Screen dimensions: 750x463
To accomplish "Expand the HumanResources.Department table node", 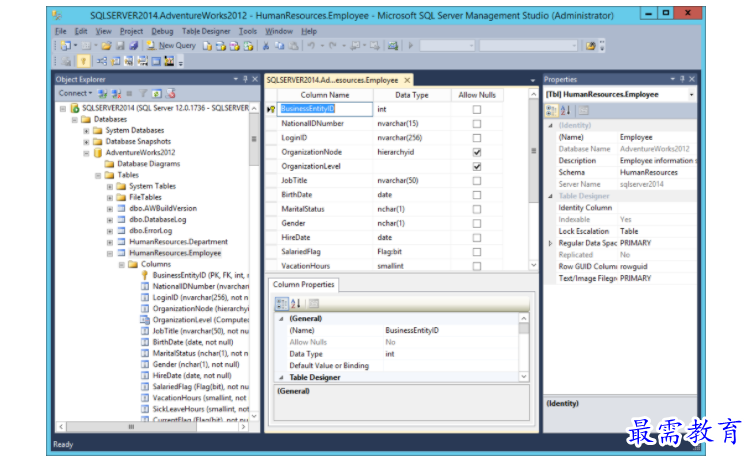I will pyautogui.click(x=110, y=243).
